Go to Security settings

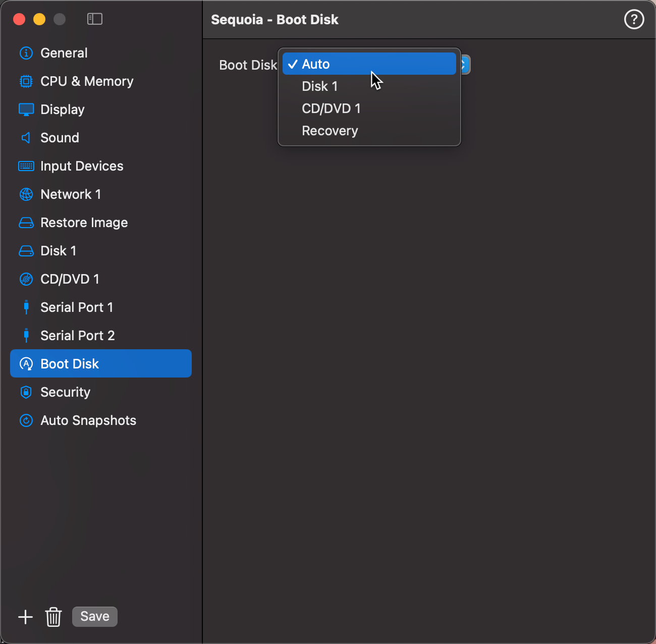coord(65,392)
